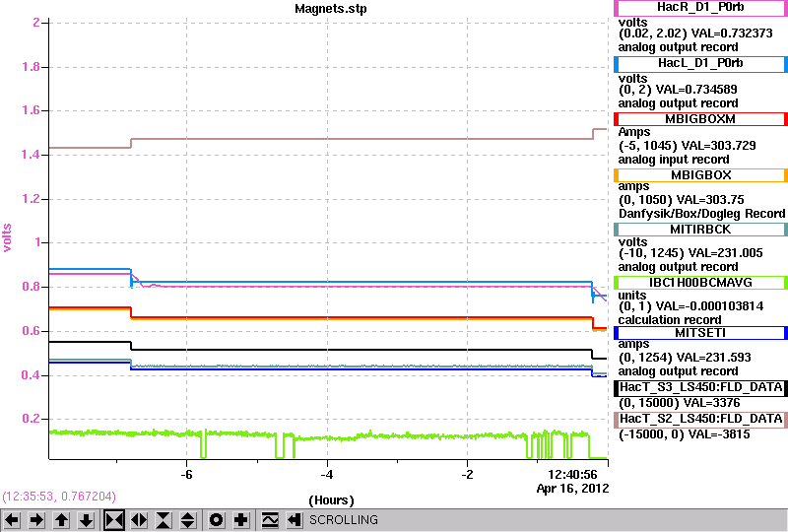788x532 pixels.
Task: Click the vertical zoom-in hourglass icon
Action: click(164, 520)
